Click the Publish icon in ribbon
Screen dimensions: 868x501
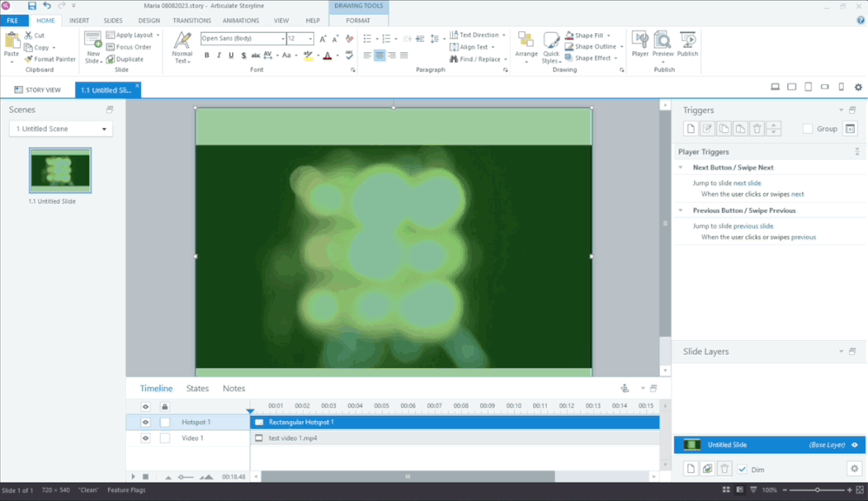tap(687, 43)
